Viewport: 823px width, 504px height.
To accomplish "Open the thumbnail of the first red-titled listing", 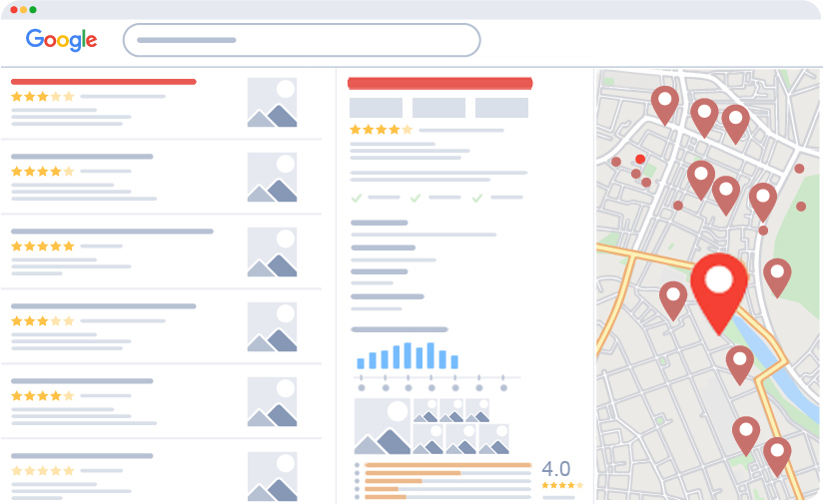I will click(x=272, y=102).
